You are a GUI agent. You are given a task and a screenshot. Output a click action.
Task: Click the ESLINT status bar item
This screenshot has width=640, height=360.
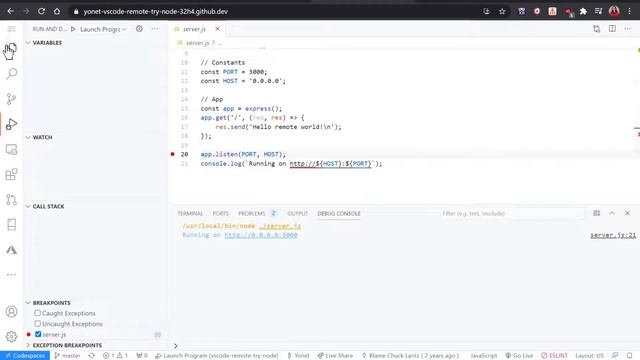click(554, 356)
